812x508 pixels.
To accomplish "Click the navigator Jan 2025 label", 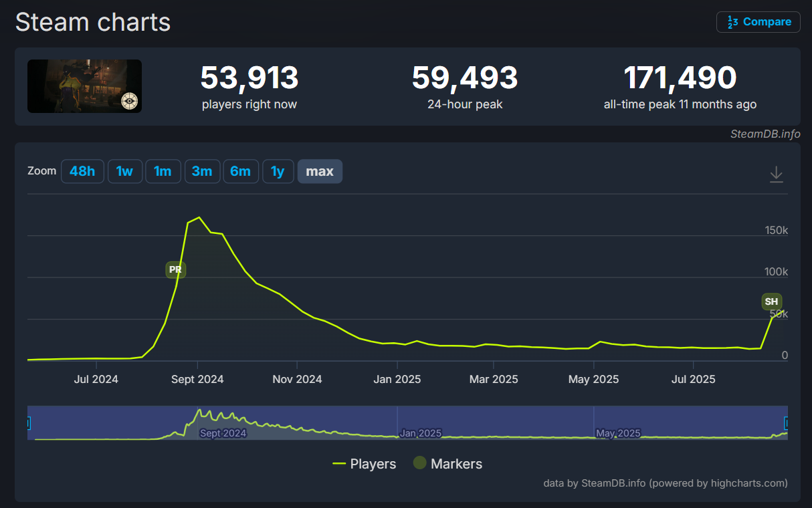I will coord(421,433).
